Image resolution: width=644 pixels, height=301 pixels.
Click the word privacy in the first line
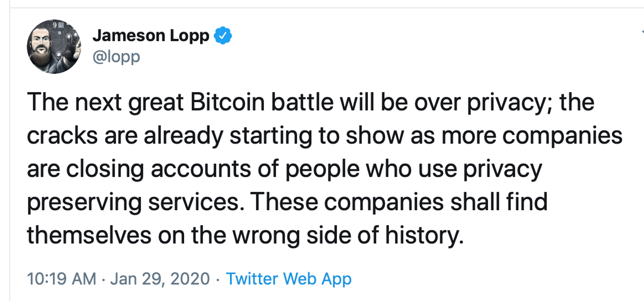(x=507, y=101)
